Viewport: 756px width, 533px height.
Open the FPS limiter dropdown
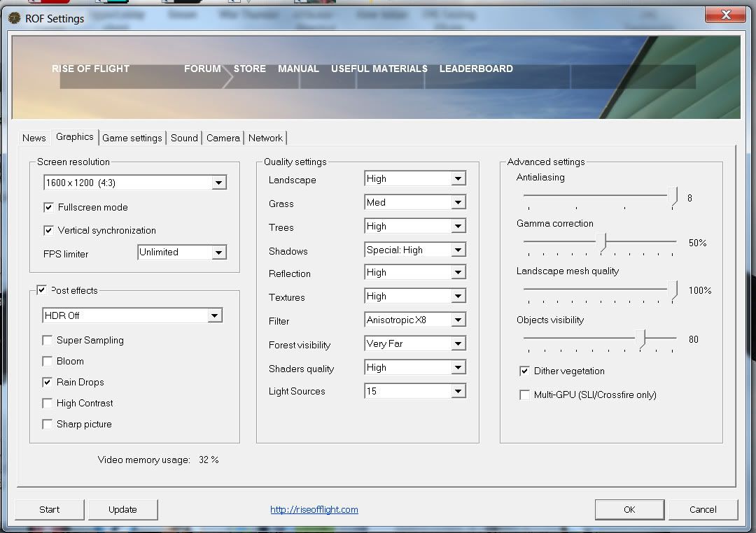click(x=182, y=252)
